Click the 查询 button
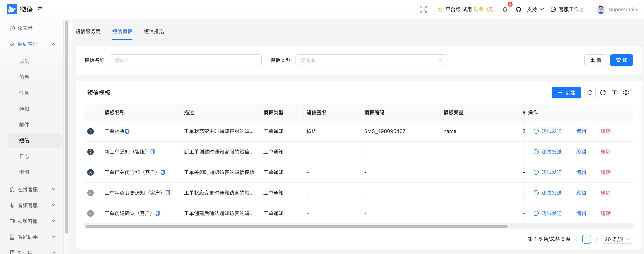Viewport: 644px width, 254px height. tap(621, 60)
